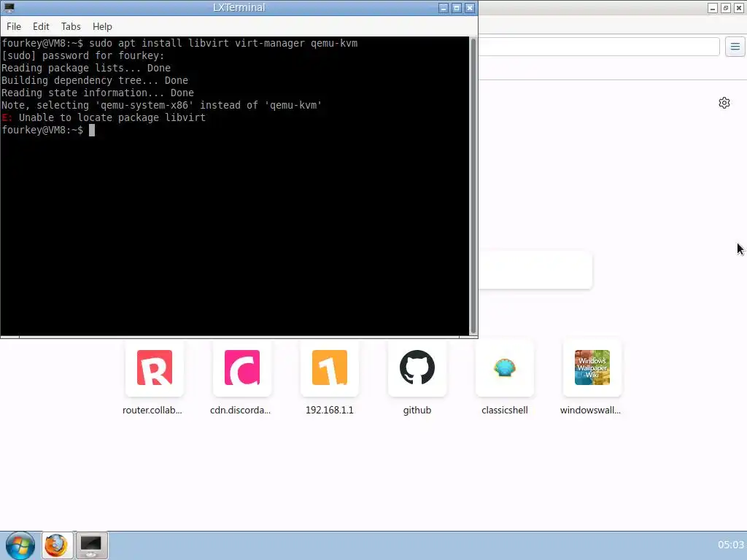Click the taskbar clock showing 05:03
Viewport: 747px width, 560px height.
click(731, 545)
